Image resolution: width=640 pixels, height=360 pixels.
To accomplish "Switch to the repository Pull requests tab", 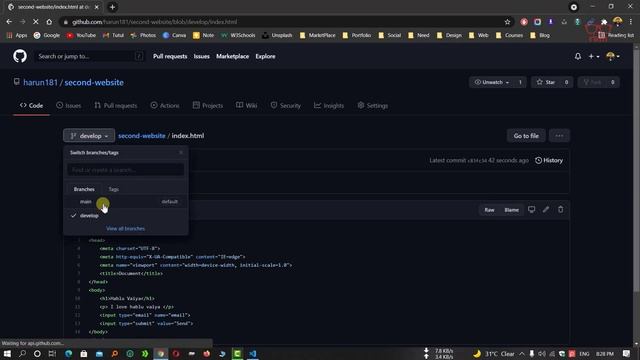I will (x=116, y=105).
